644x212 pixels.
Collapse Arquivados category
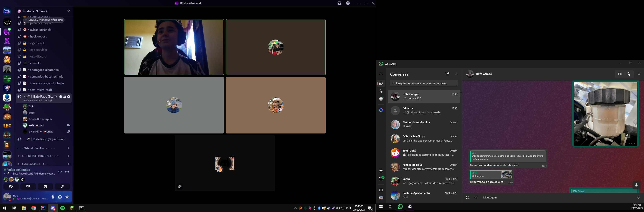(x=32, y=164)
